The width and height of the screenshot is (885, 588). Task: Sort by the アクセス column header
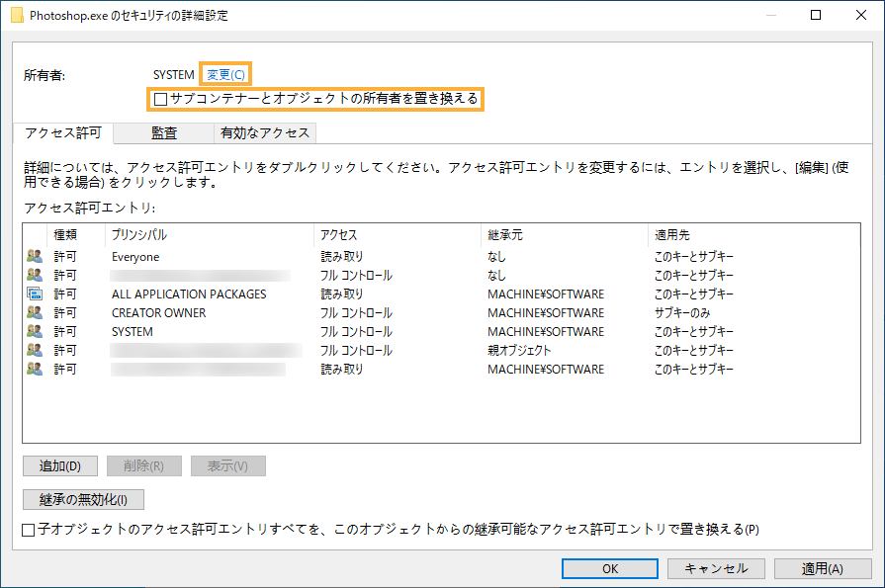398,235
